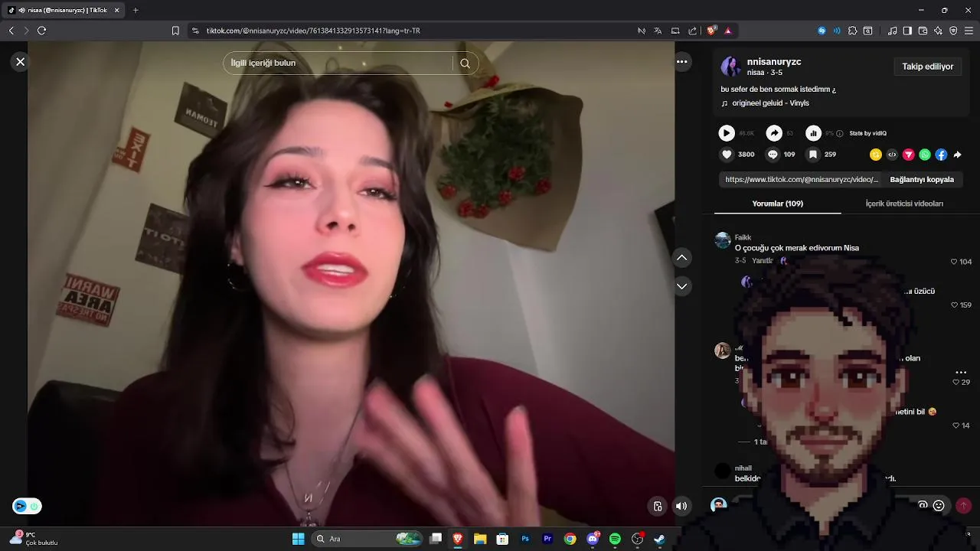Share the video to WhatsApp

(925, 155)
